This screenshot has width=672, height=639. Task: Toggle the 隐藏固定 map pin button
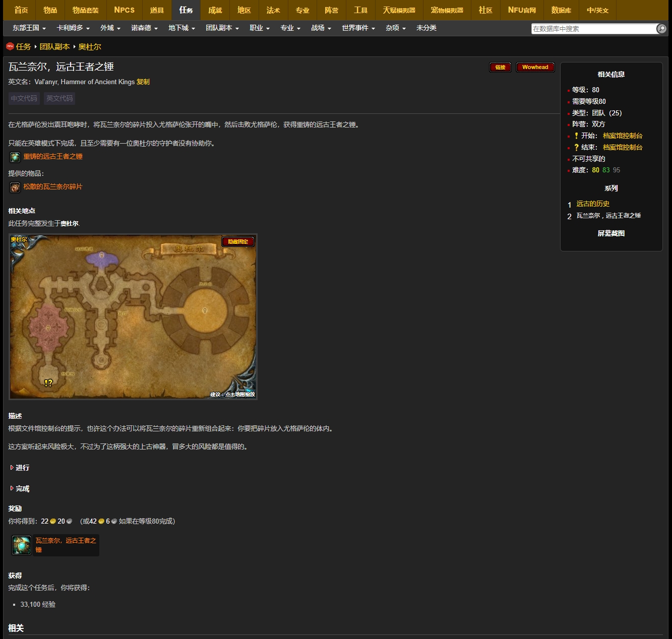(x=238, y=242)
